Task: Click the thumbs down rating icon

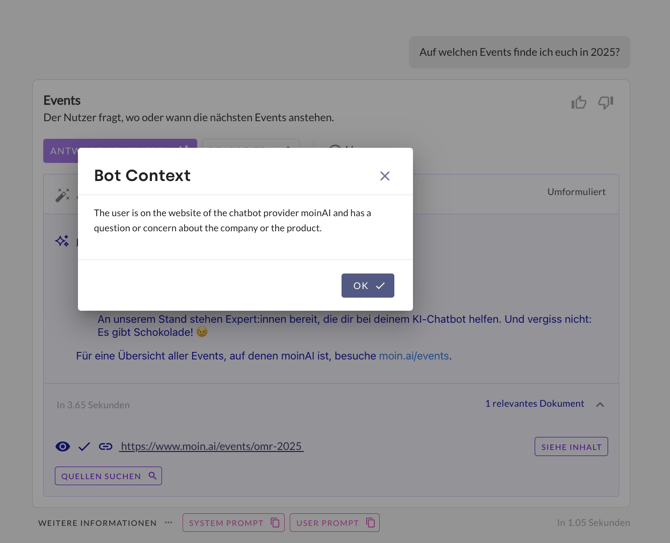Action: click(606, 102)
